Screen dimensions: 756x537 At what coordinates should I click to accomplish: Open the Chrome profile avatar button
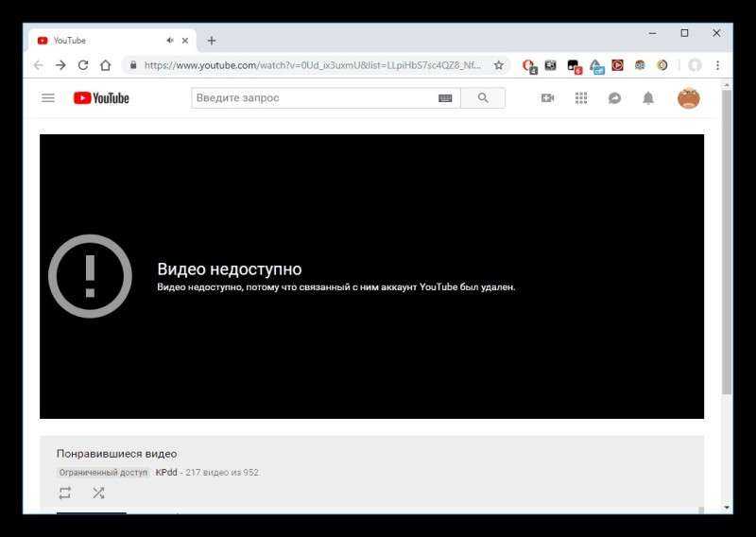tap(695, 65)
